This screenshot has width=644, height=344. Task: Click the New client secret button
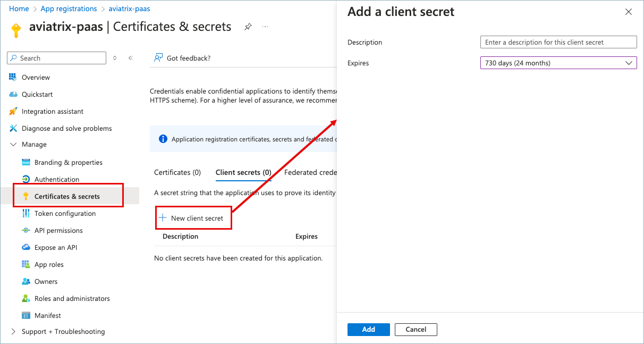[193, 217]
